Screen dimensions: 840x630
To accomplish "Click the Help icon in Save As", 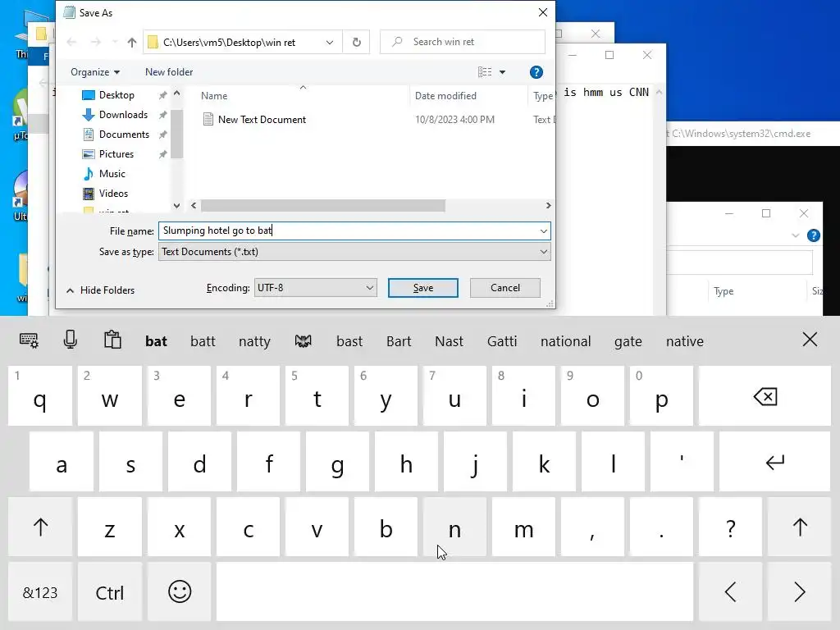I will tap(536, 72).
